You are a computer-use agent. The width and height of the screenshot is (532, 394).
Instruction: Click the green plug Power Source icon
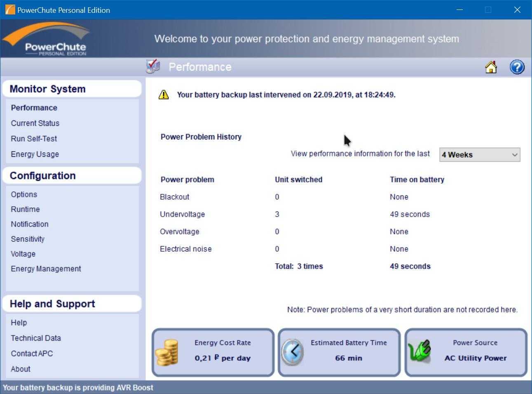pos(420,352)
